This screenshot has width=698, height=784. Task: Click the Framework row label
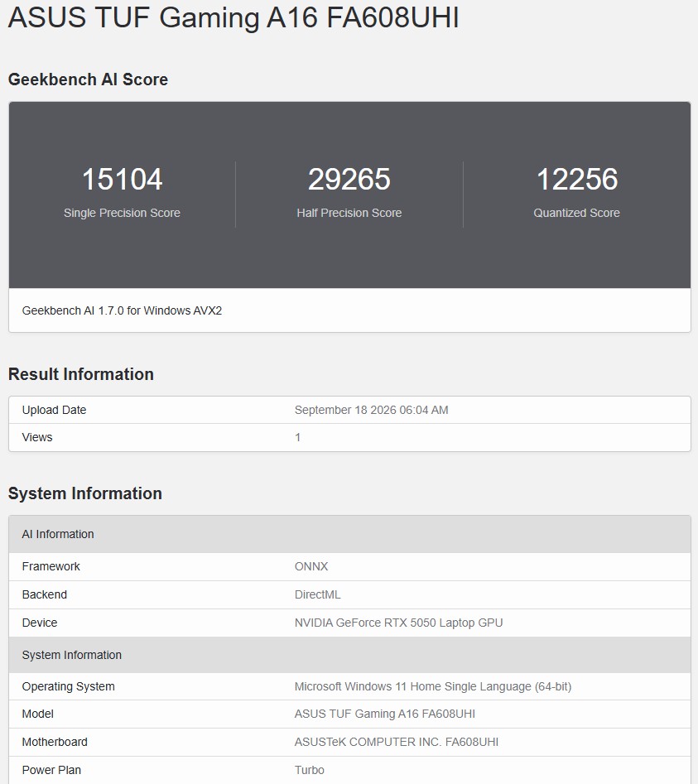coord(51,566)
